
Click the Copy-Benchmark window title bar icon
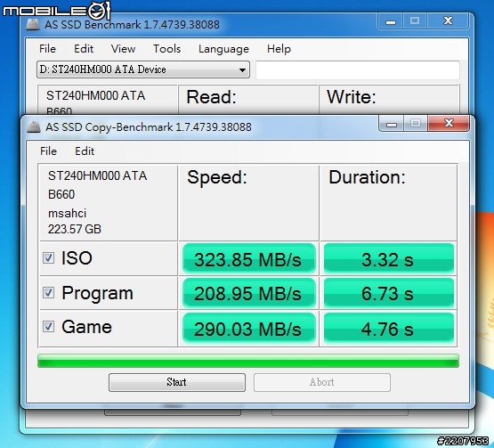click(x=34, y=126)
